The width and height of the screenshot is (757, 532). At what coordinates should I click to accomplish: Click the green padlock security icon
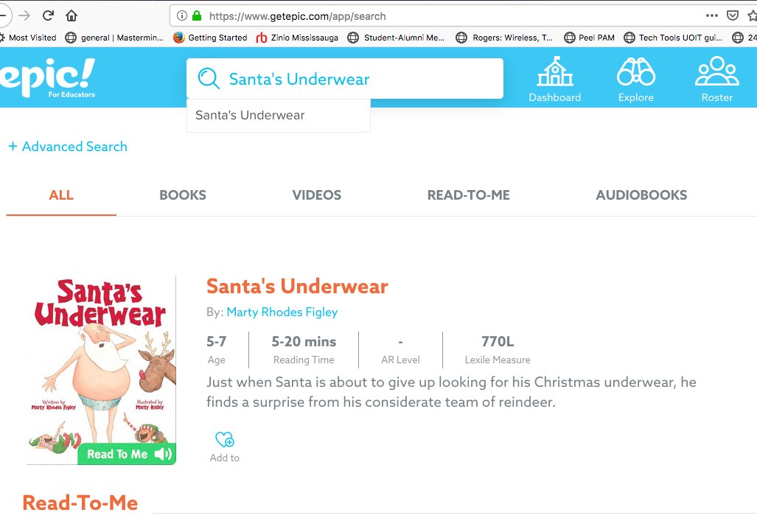point(197,16)
